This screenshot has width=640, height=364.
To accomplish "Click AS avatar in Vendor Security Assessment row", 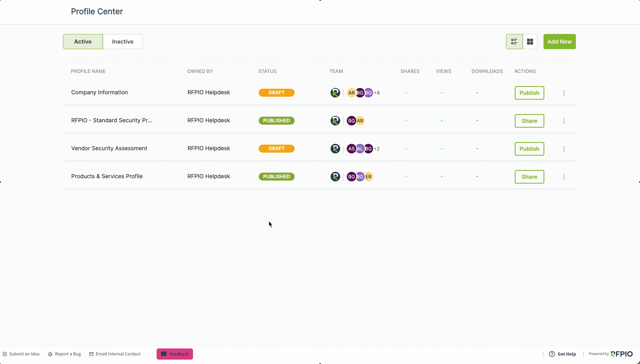I will pos(351,149).
